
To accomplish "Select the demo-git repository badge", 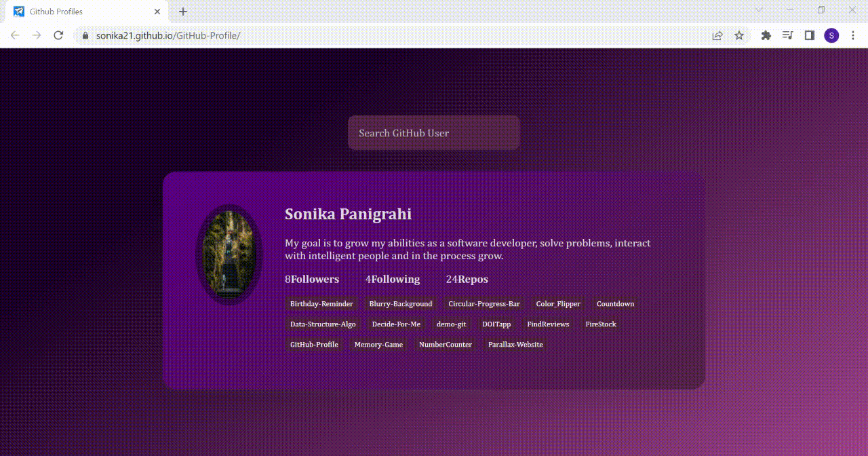I will coord(451,324).
